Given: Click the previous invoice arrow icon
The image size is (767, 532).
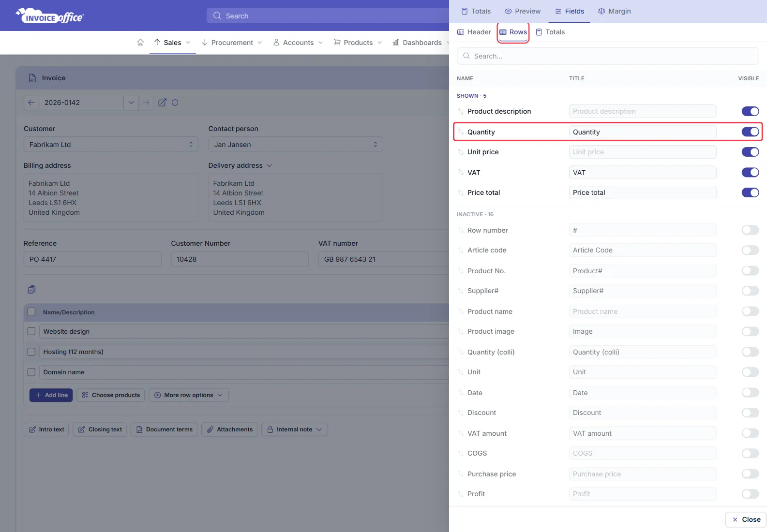Looking at the screenshot, I should [x=31, y=103].
